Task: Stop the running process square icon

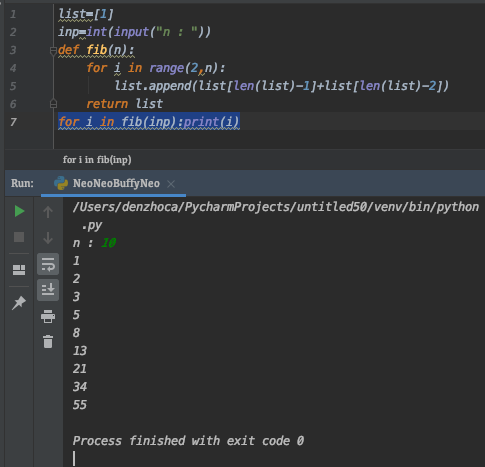Action: coord(19,237)
